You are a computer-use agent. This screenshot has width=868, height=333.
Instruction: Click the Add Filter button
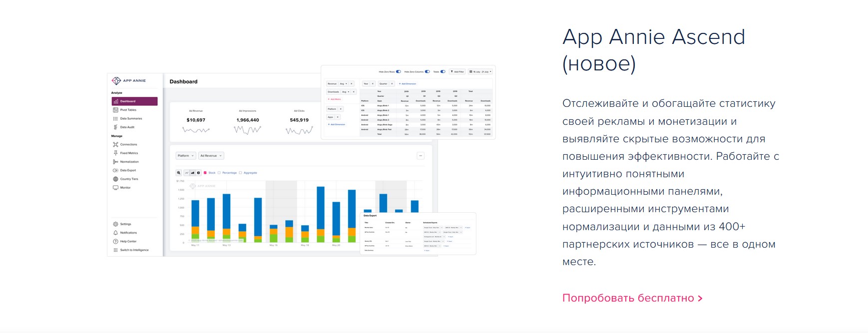tap(457, 72)
